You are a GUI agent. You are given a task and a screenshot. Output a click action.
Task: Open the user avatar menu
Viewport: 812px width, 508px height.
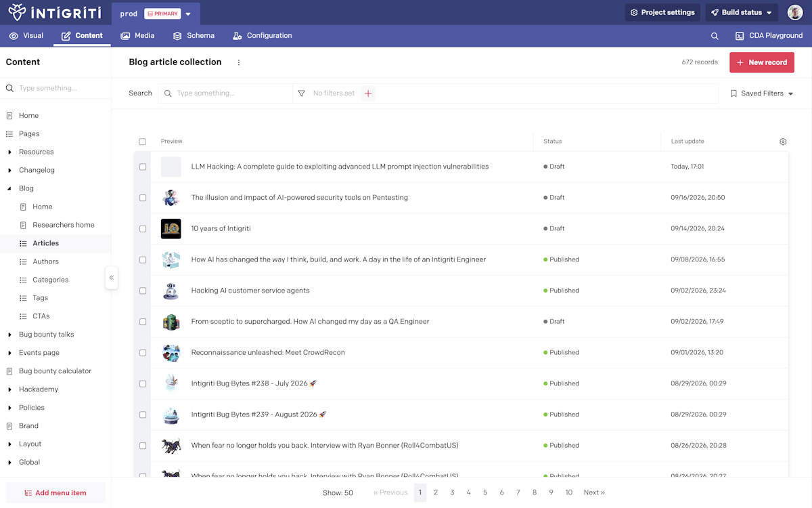click(795, 12)
